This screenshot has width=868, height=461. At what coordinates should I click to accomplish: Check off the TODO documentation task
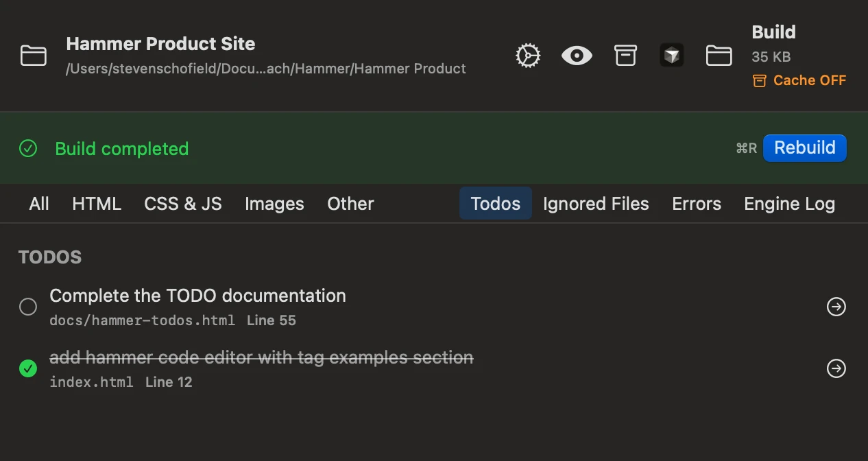coord(28,307)
